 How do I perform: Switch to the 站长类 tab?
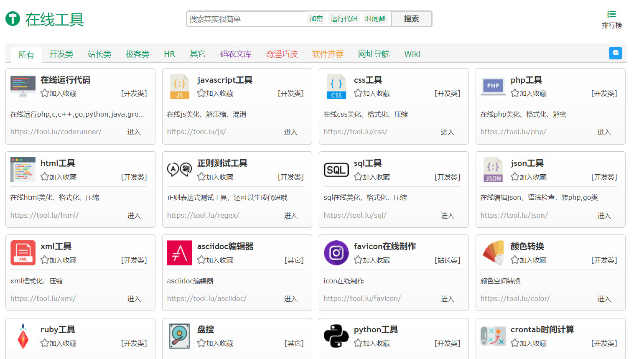99,54
